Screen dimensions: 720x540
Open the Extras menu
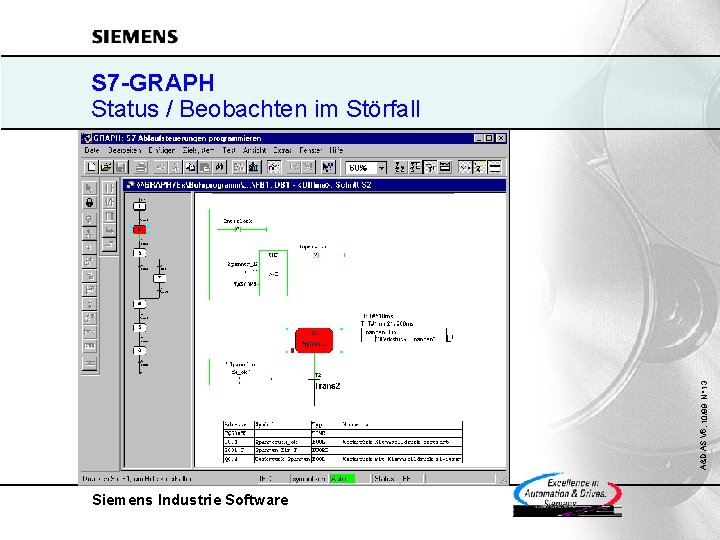(x=282, y=150)
